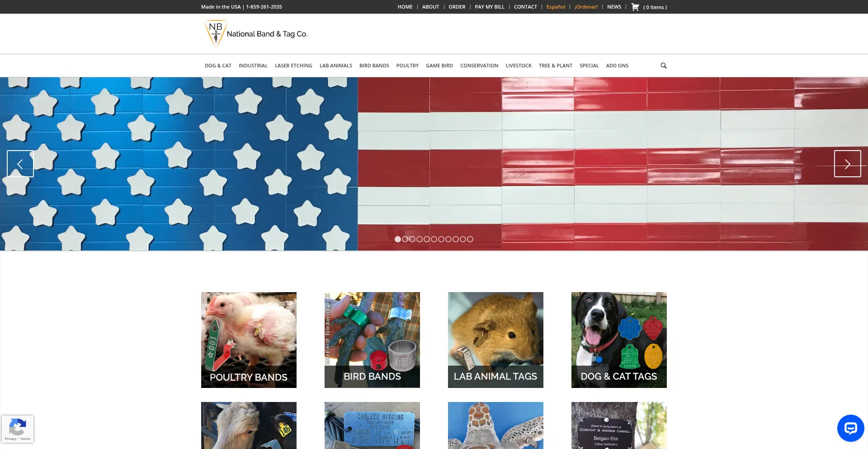Viewport: 868px width, 449px height.
Task: Select the third carousel slide dot
Action: pyautogui.click(x=412, y=239)
